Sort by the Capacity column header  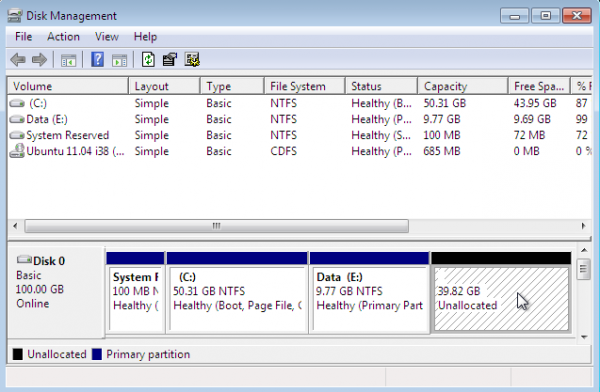(x=463, y=86)
